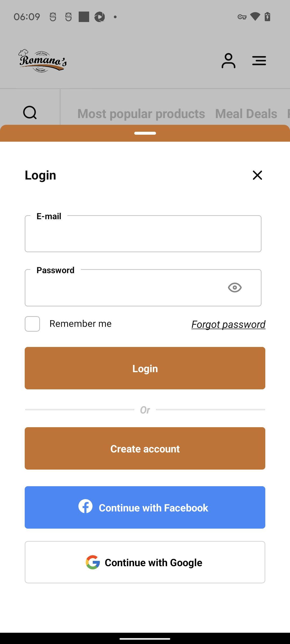Image resolution: width=290 pixels, height=644 pixels.
Task: Enable the Remember me checkbox
Action: (x=32, y=324)
